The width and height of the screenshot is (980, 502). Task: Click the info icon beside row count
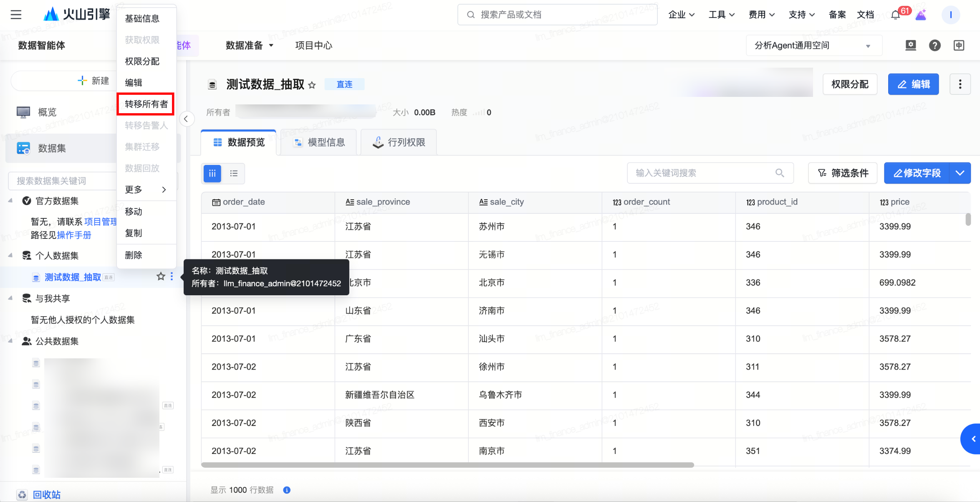click(287, 490)
